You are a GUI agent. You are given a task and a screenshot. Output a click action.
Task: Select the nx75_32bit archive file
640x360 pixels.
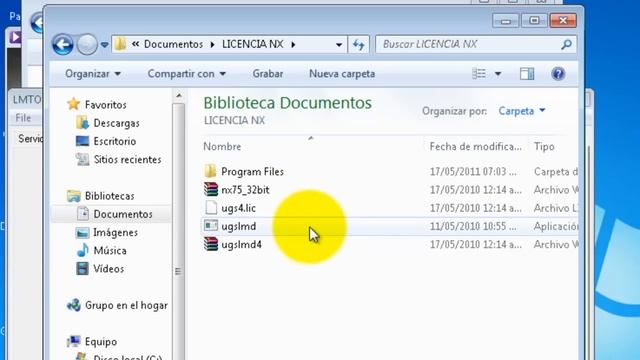pos(245,190)
